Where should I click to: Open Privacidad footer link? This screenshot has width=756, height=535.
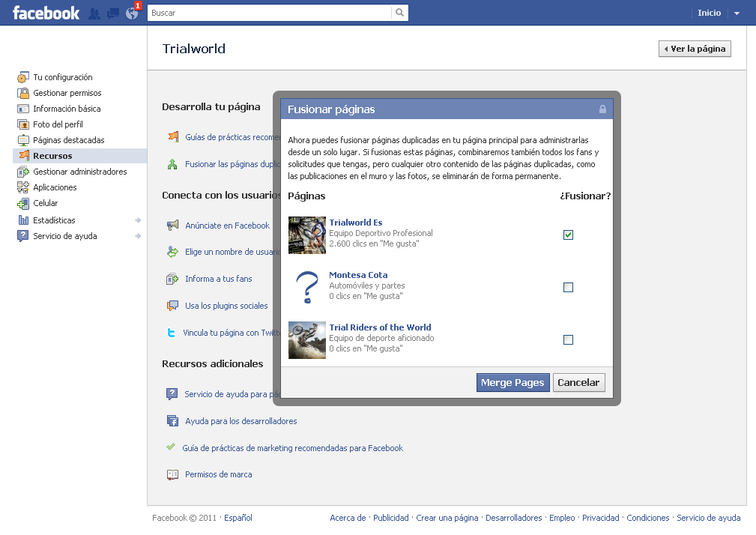(601, 518)
